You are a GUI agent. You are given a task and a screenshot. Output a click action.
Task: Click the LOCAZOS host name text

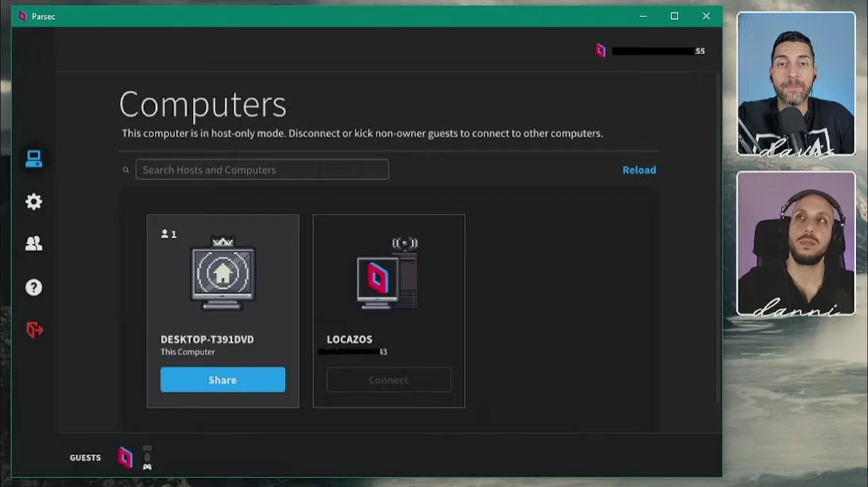tap(349, 340)
